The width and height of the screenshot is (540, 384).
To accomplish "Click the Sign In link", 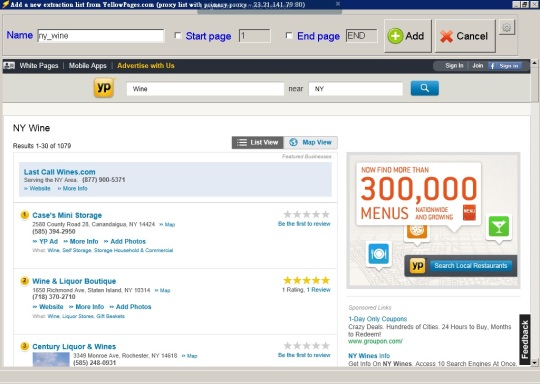I will 454,65.
